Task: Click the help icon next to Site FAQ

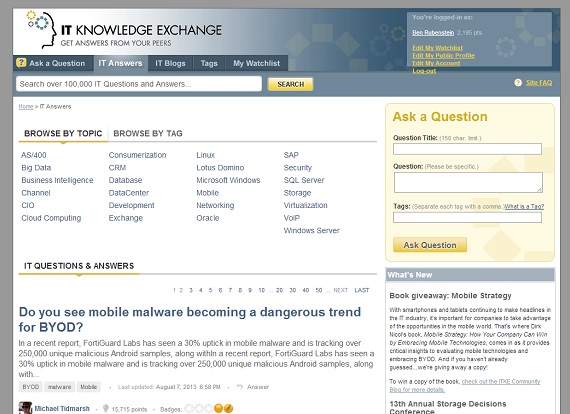Action: [x=518, y=83]
